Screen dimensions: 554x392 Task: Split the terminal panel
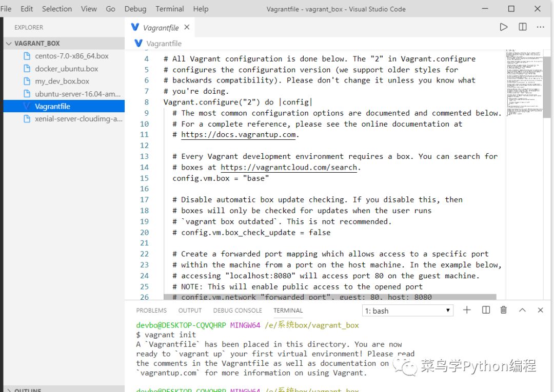click(x=486, y=310)
